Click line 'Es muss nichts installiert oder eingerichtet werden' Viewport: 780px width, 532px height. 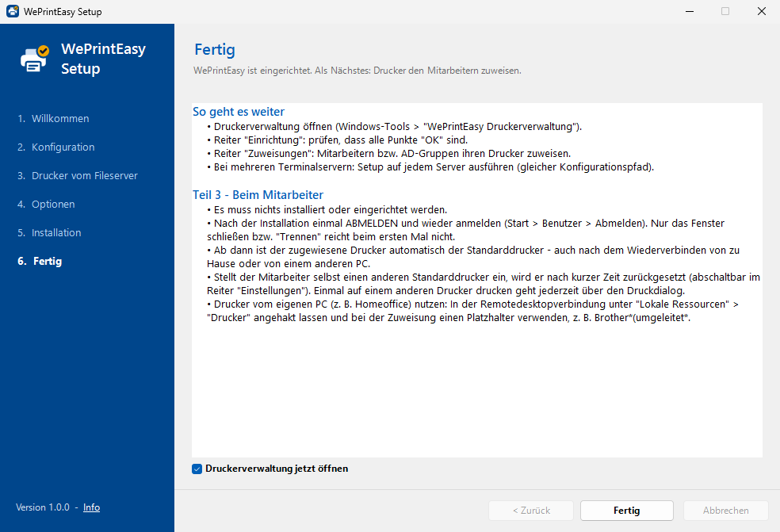(x=327, y=209)
